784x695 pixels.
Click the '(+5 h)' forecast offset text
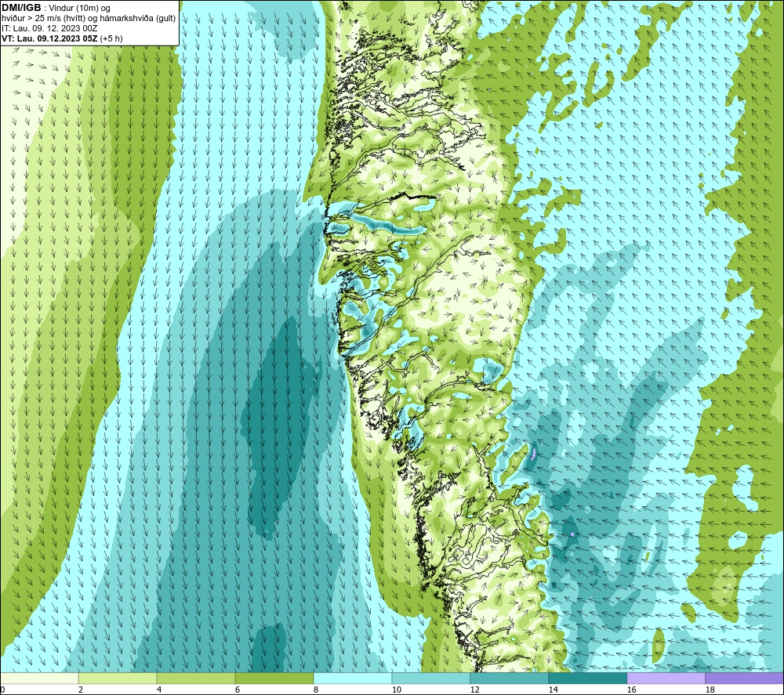click(x=111, y=38)
